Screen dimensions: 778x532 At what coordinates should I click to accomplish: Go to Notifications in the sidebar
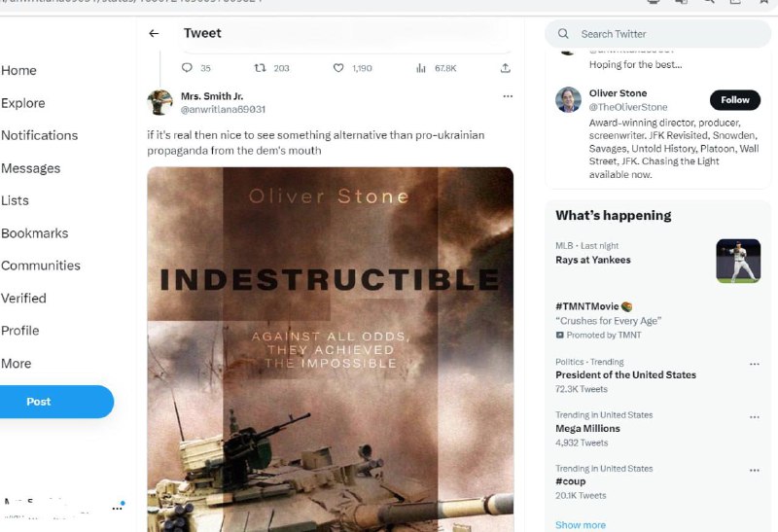tap(39, 135)
